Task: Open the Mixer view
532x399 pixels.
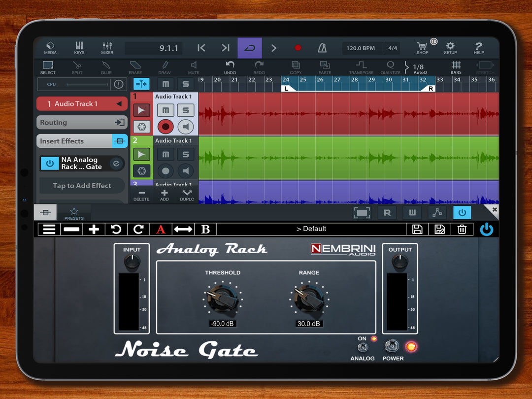Action: [107, 48]
